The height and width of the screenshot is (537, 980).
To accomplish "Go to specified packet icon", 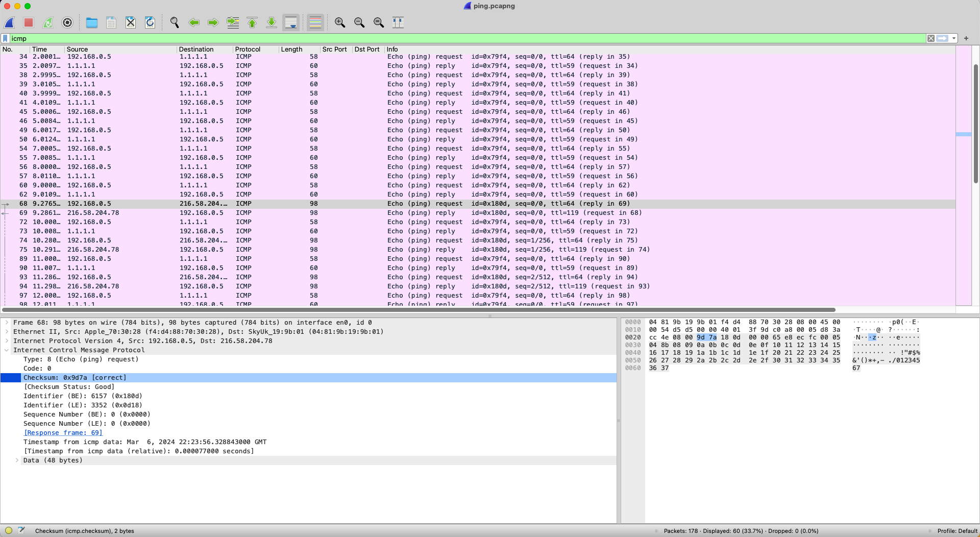I will (x=233, y=22).
